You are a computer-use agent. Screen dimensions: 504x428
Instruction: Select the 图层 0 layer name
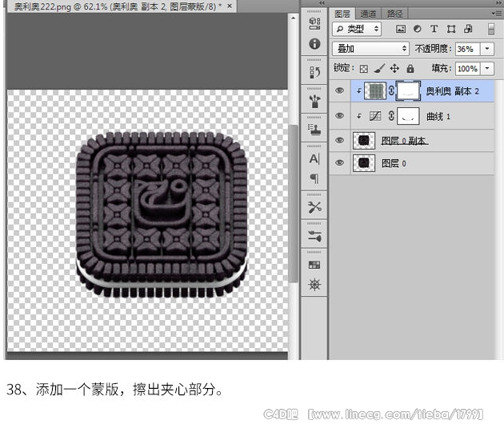[x=394, y=163]
